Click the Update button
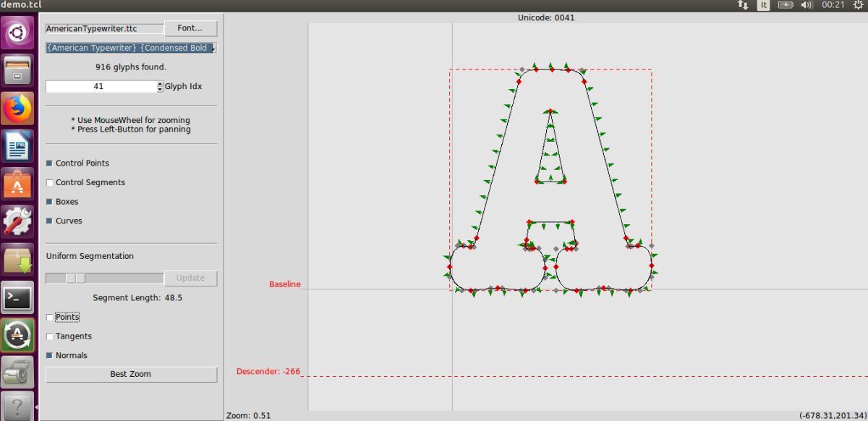Screen dimensions: 868x421 click(x=190, y=278)
